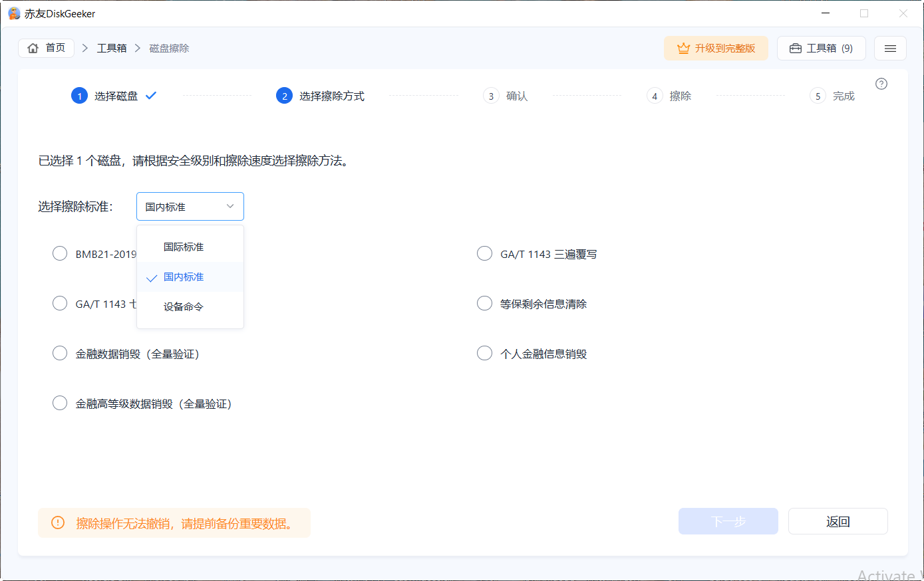Viewport: 924px width, 581px height.
Task: Select 个人金融信息销毁 radio option
Action: (485, 354)
